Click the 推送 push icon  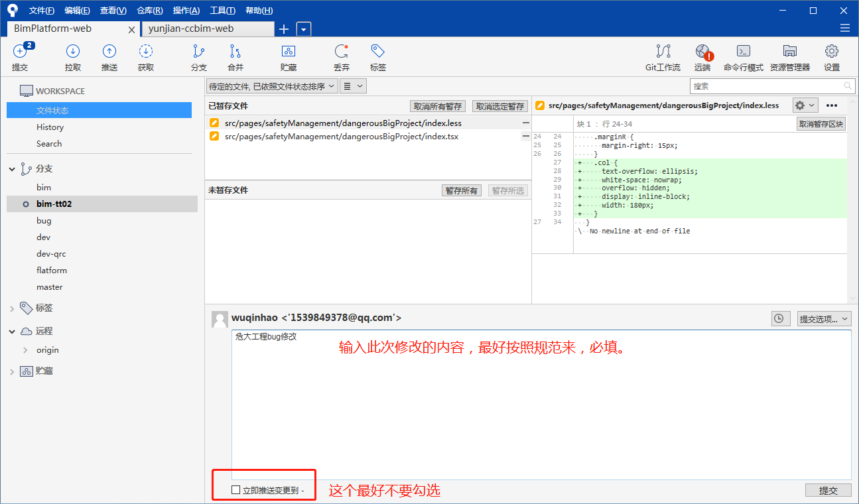click(109, 51)
